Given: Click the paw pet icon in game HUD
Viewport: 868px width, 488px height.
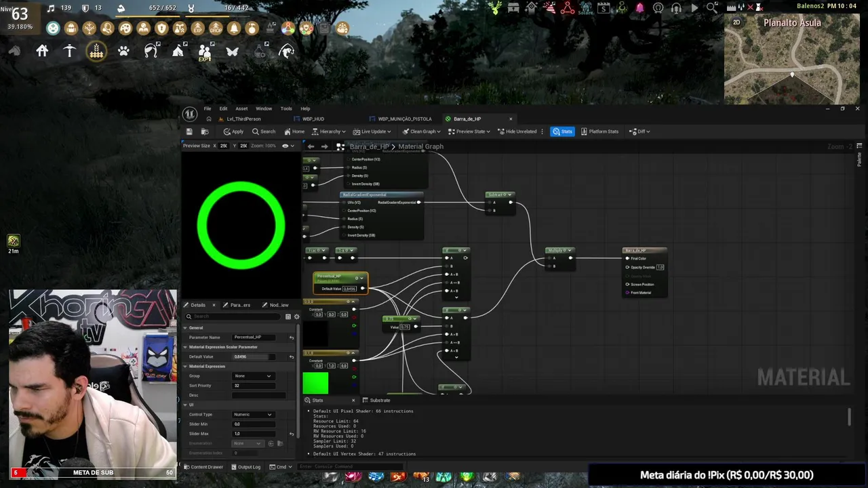Looking at the screenshot, I should tap(123, 51).
